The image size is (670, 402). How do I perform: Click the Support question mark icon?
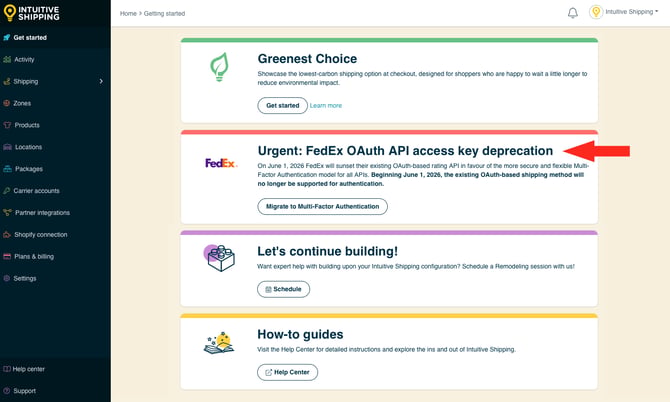point(6,390)
